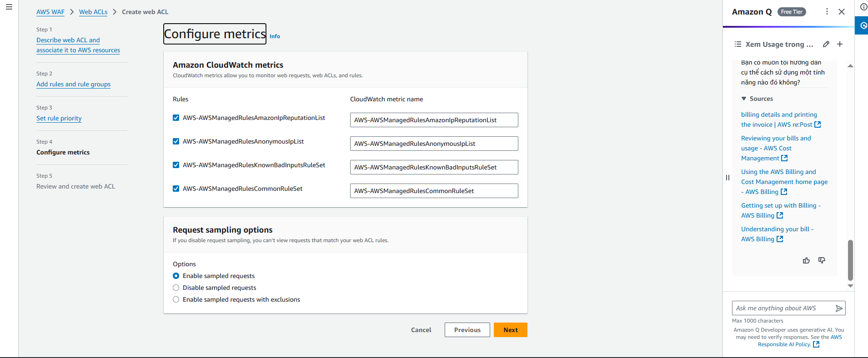Start new chat with plus icon
This screenshot has width=868, height=358.
point(840,44)
